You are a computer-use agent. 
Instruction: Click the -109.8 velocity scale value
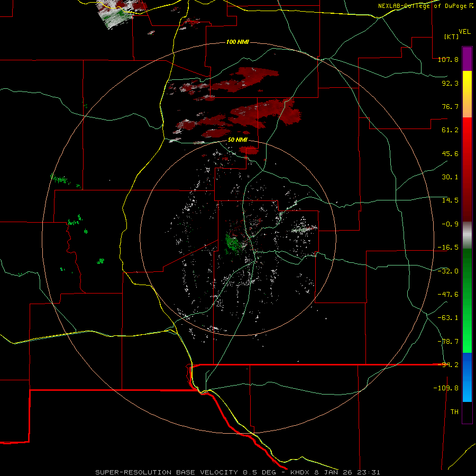click(446, 388)
